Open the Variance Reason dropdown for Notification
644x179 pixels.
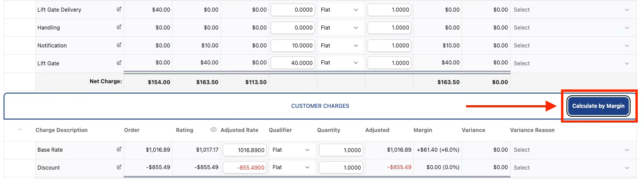pos(573,45)
